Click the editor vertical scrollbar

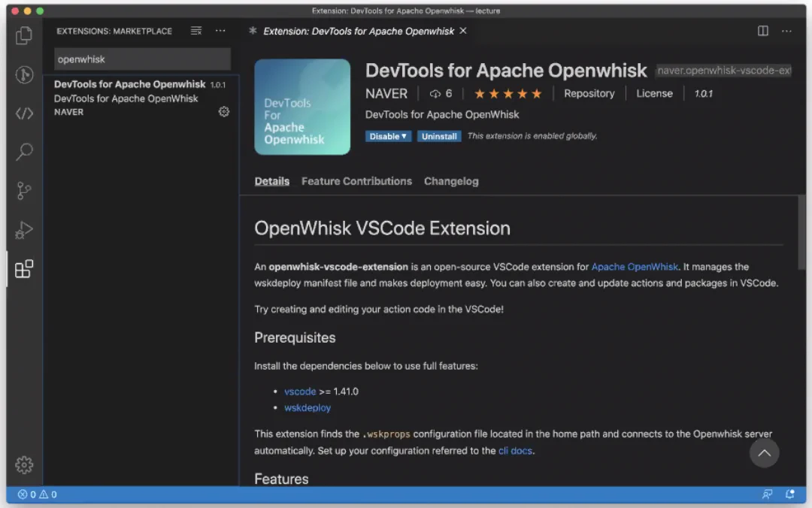coord(801,233)
